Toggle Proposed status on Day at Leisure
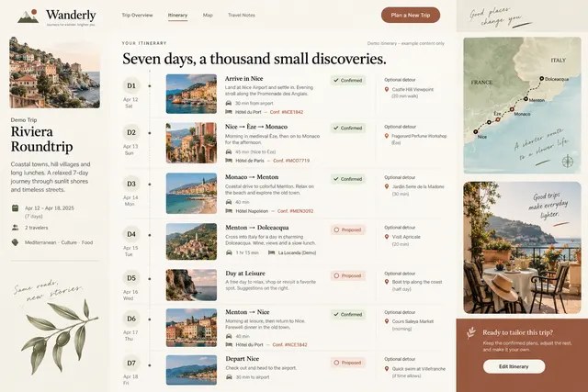 tap(348, 275)
